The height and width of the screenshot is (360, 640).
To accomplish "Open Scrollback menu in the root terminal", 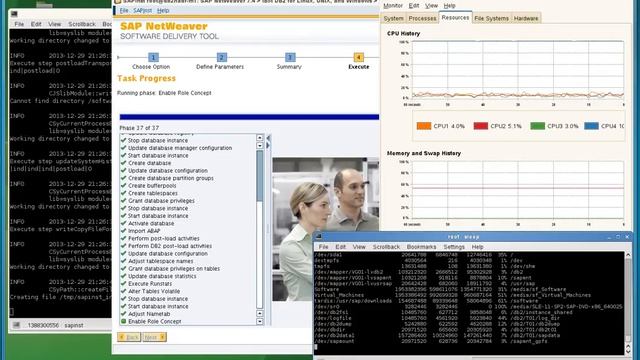I will coord(386,247).
